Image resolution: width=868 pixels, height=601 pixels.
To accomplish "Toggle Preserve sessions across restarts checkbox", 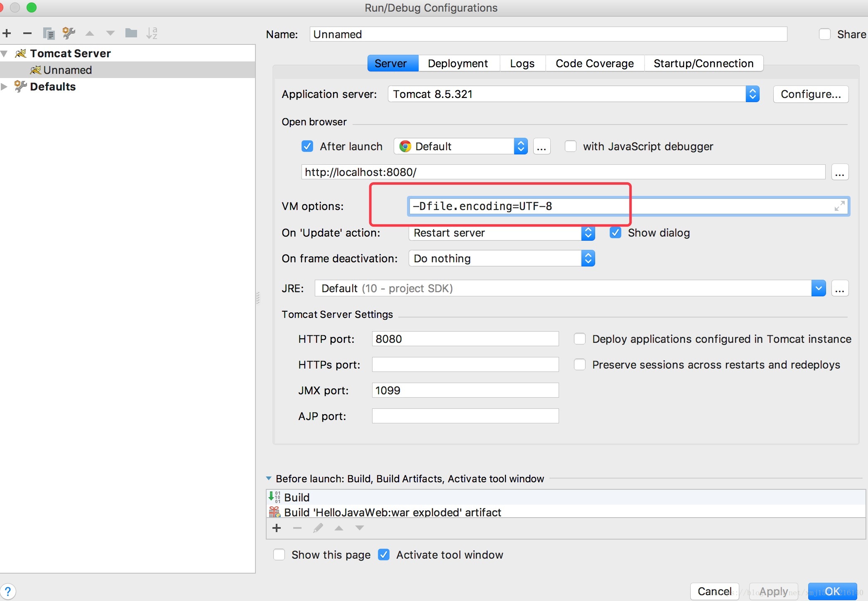I will (x=580, y=364).
